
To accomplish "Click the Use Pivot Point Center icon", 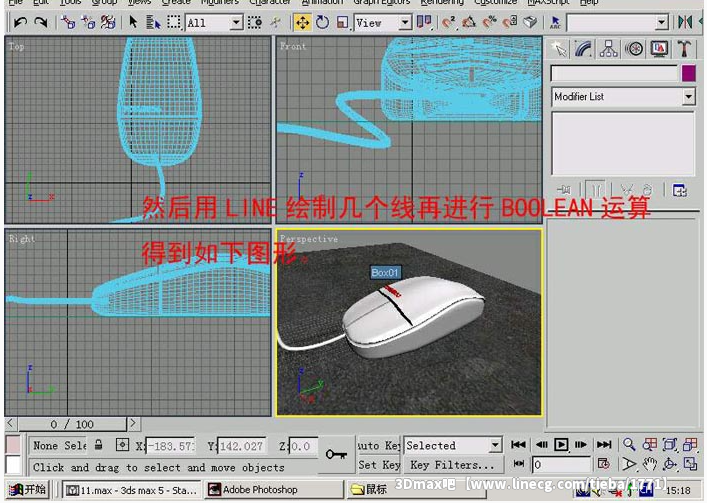I will [x=424, y=22].
